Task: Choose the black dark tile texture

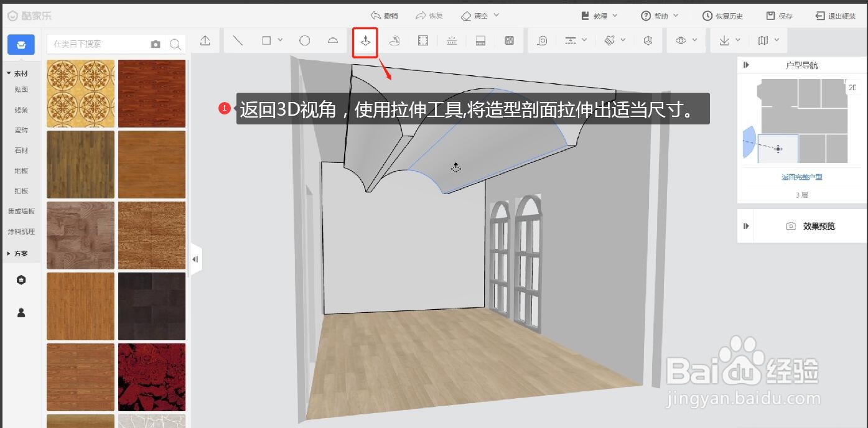Action: tap(152, 306)
